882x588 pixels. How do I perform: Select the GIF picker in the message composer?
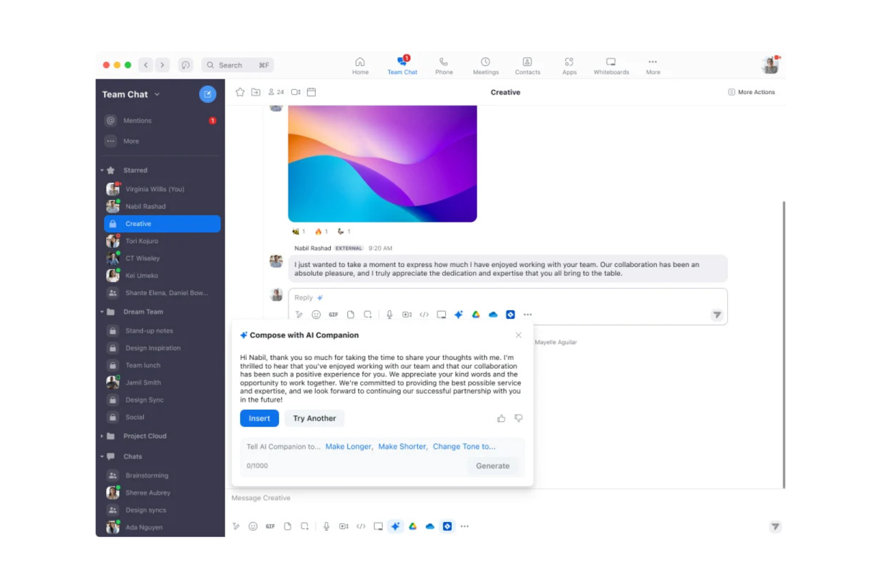coord(270,526)
